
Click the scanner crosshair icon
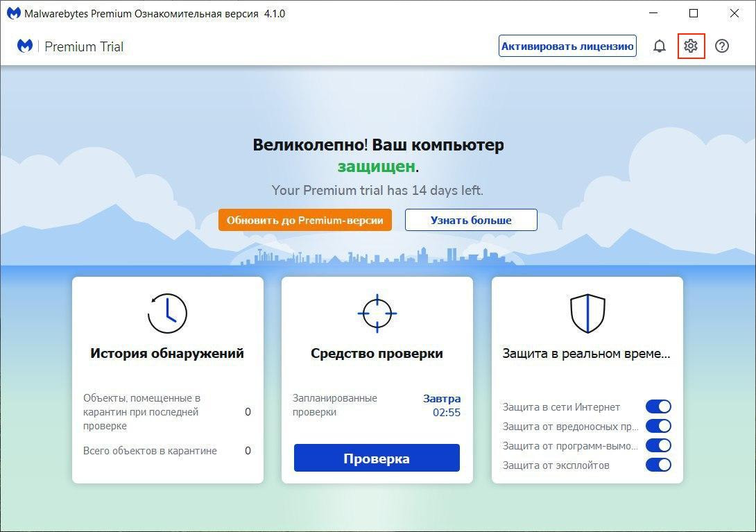[x=377, y=314]
